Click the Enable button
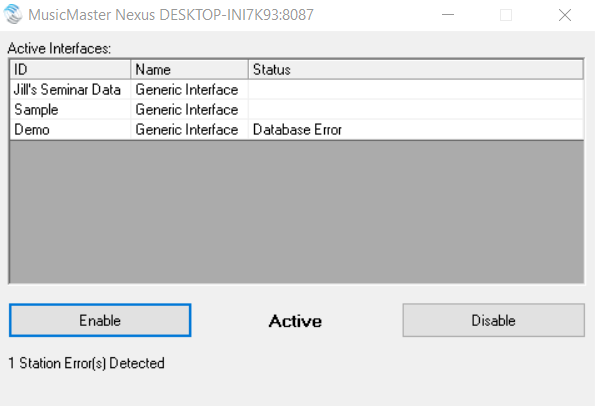Viewport: 595px width, 406px height. click(100, 320)
